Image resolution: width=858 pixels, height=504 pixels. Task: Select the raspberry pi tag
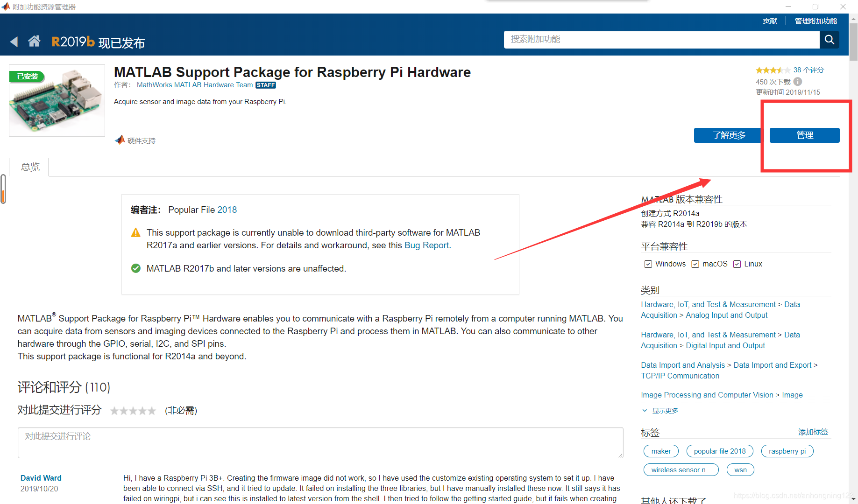pyautogui.click(x=787, y=451)
